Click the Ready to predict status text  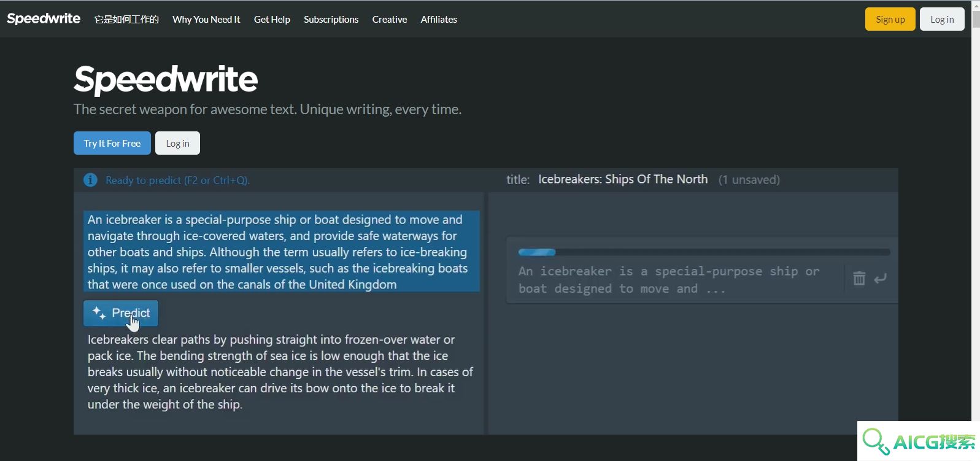tap(177, 180)
